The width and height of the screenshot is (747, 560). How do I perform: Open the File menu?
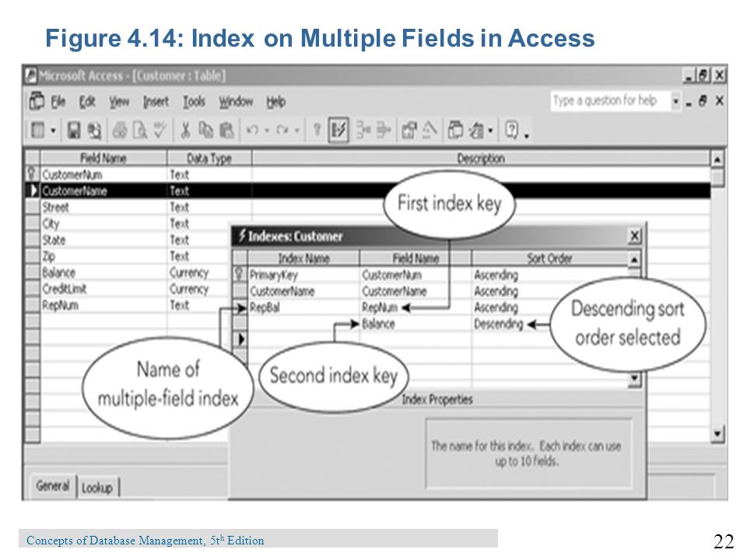point(58,101)
